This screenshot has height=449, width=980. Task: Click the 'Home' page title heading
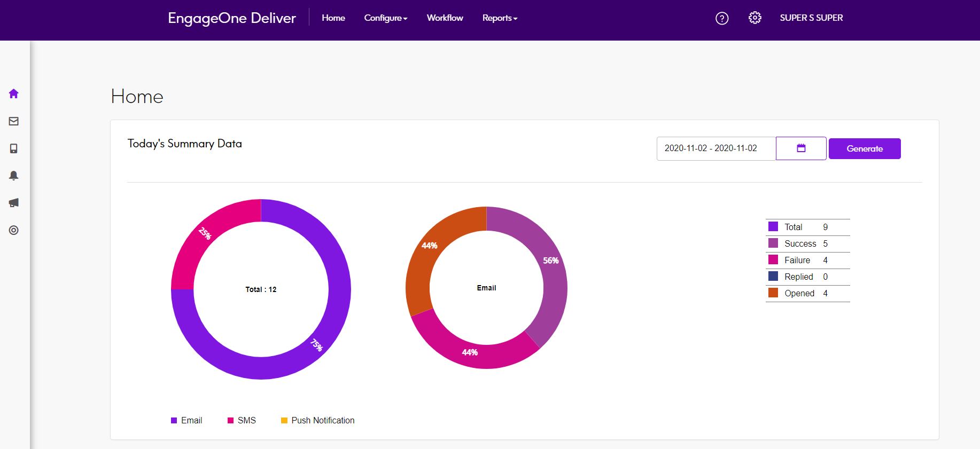click(137, 97)
